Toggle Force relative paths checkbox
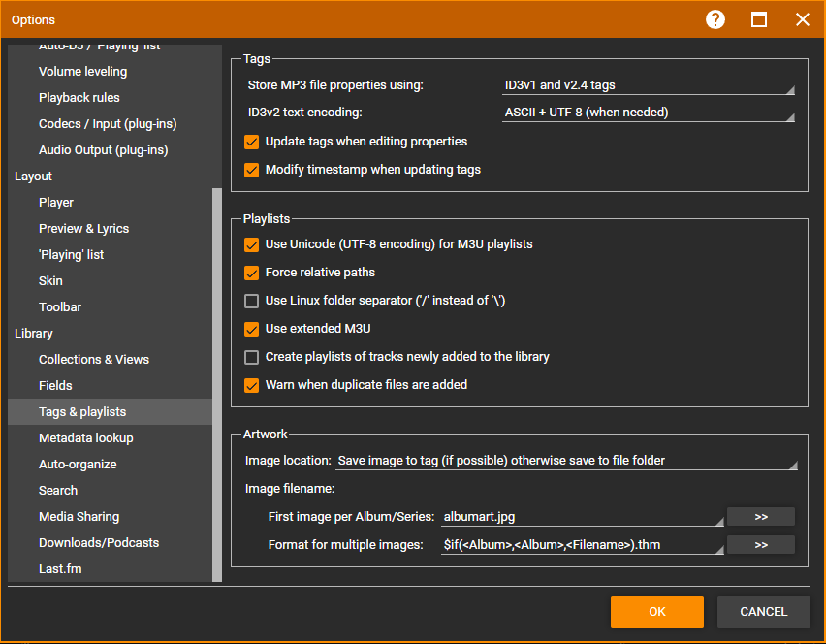 [251, 273]
